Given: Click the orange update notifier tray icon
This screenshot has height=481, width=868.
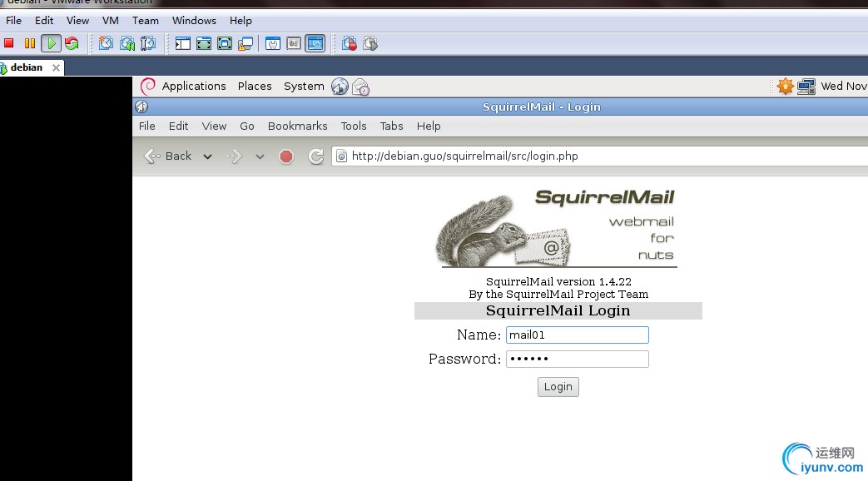Looking at the screenshot, I should click(x=785, y=87).
